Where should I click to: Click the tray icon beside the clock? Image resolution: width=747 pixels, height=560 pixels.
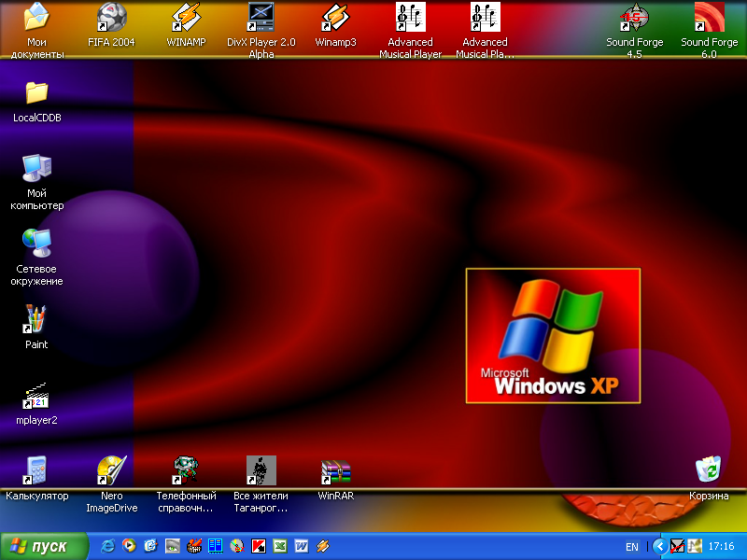coord(695,546)
